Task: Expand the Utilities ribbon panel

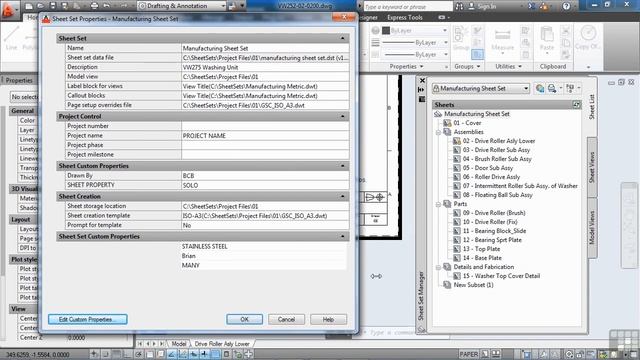Action: click(x=508, y=66)
